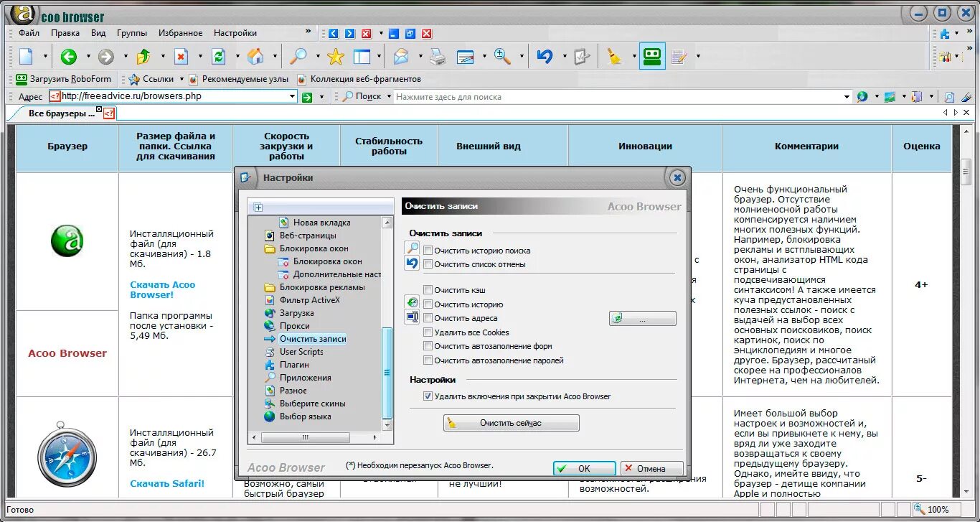Open the Файл menu
This screenshot has width=980, height=522.
29,33
